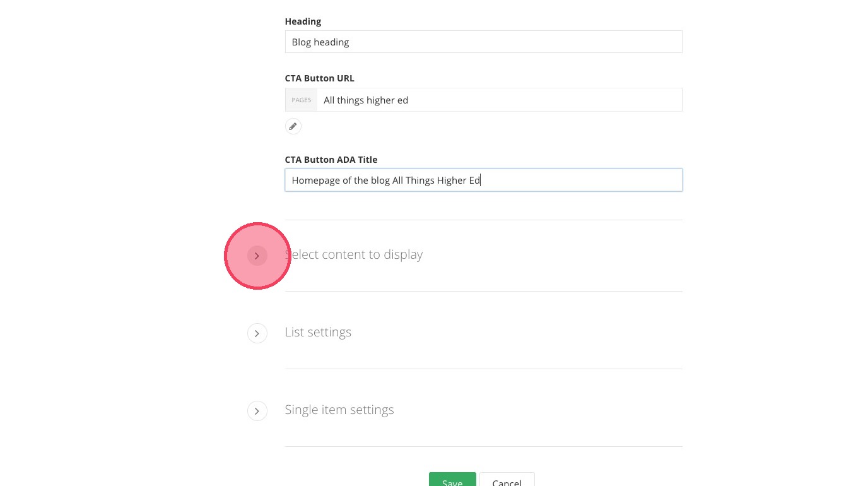Click into the CTA Button ADA Title field

(x=568, y=180)
